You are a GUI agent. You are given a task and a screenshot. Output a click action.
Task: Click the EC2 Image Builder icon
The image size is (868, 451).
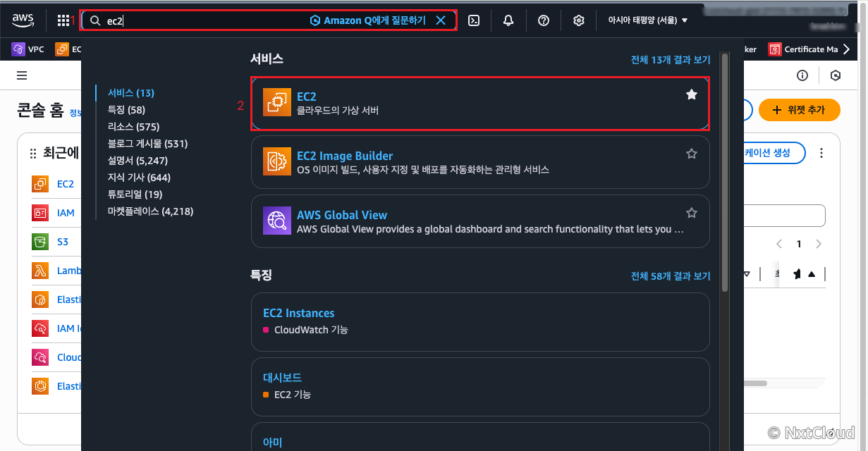click(x=276, y=161)
